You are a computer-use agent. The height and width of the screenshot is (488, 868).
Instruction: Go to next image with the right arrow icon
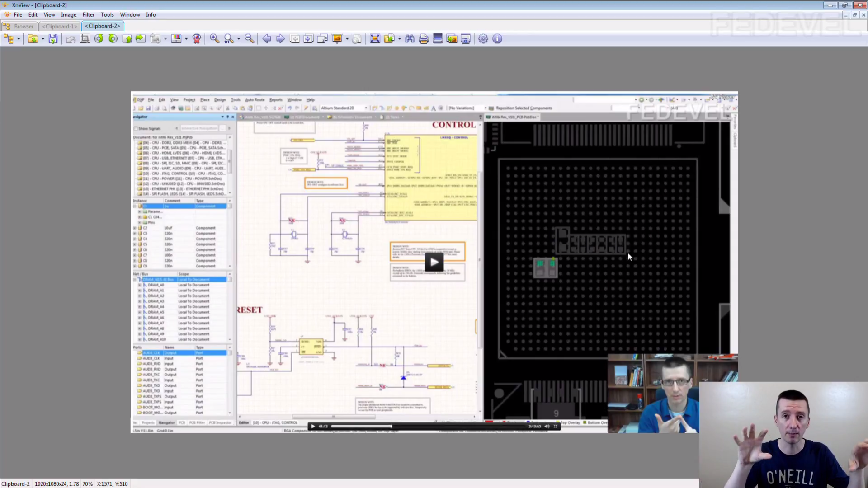(x=280, y=39)
